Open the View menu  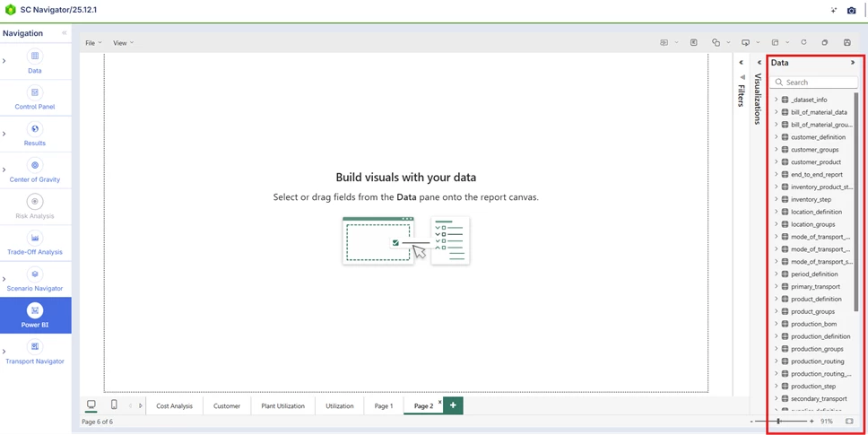124,43
